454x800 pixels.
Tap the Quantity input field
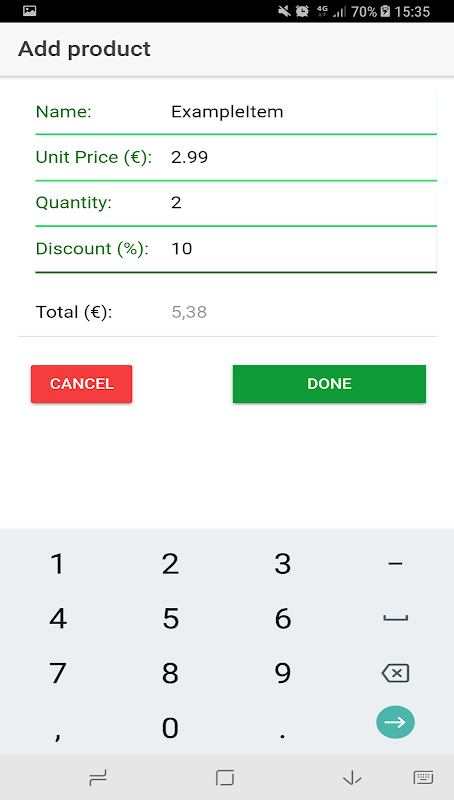point(303,203)
